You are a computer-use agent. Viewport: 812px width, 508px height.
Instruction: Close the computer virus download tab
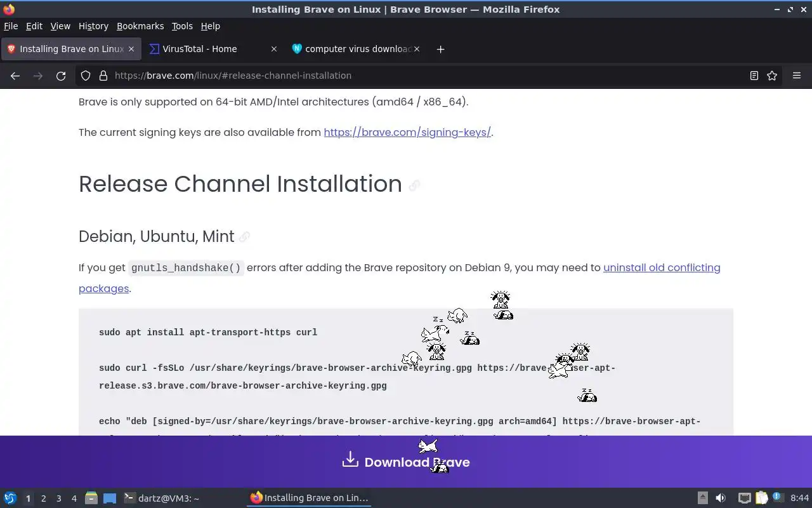pyautogui.click(x=417, y=49)
